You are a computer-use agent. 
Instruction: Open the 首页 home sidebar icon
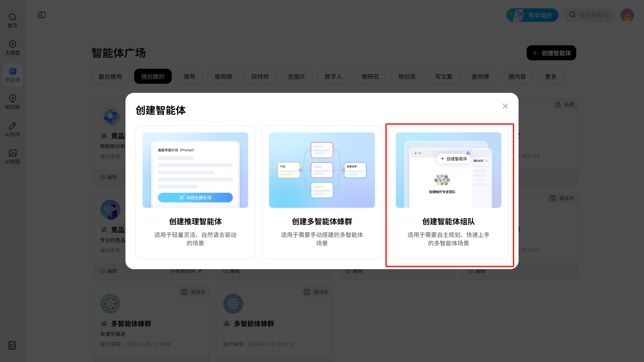click(x=12, y=20)
